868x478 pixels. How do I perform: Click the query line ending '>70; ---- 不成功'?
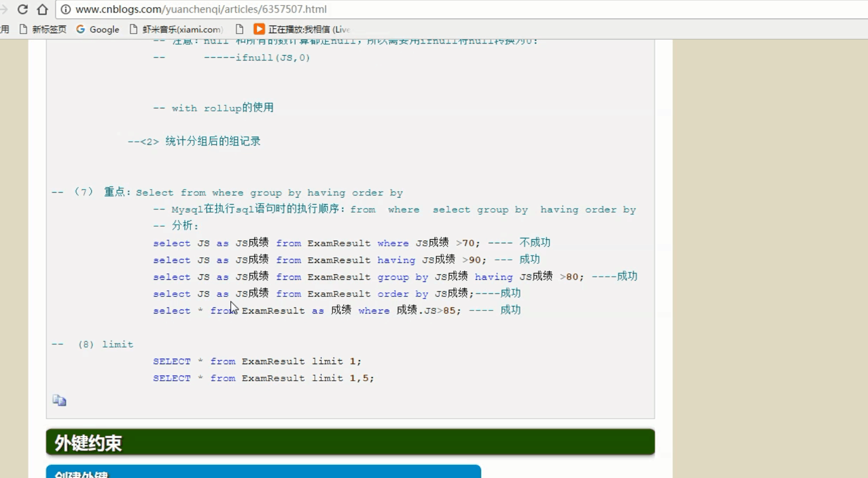(352, 243)
